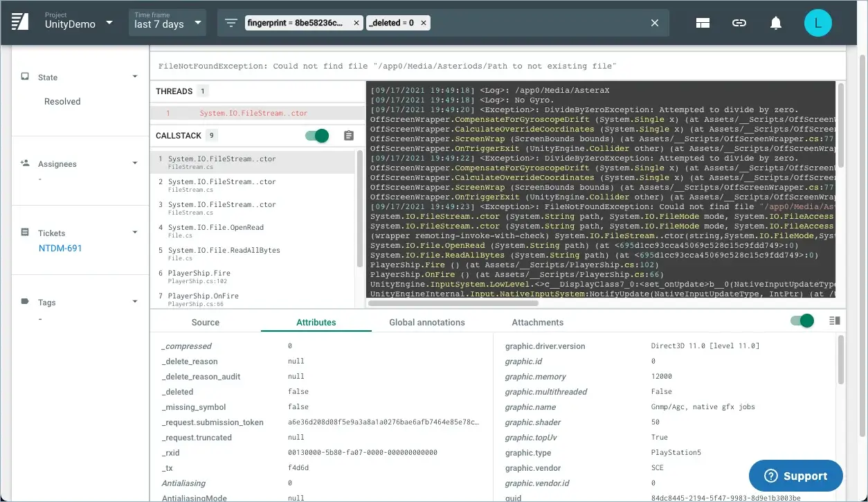Copy the callstack using the clipboard icon
868x502 pixels.
point(348,136)
